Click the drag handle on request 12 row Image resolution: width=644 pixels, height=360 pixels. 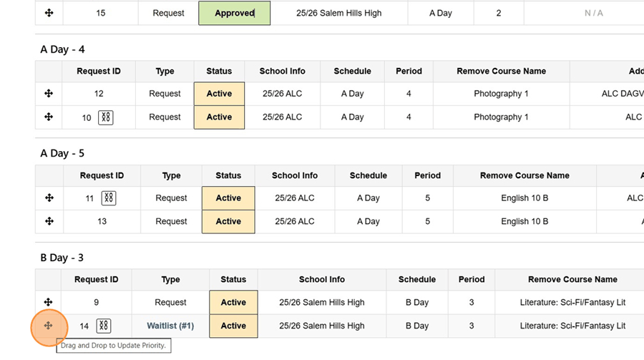tap(49, 93)
